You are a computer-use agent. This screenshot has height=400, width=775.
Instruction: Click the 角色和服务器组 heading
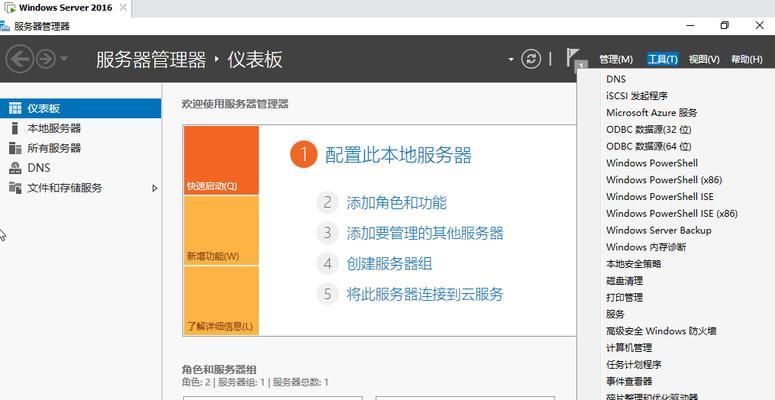point(219,370)
